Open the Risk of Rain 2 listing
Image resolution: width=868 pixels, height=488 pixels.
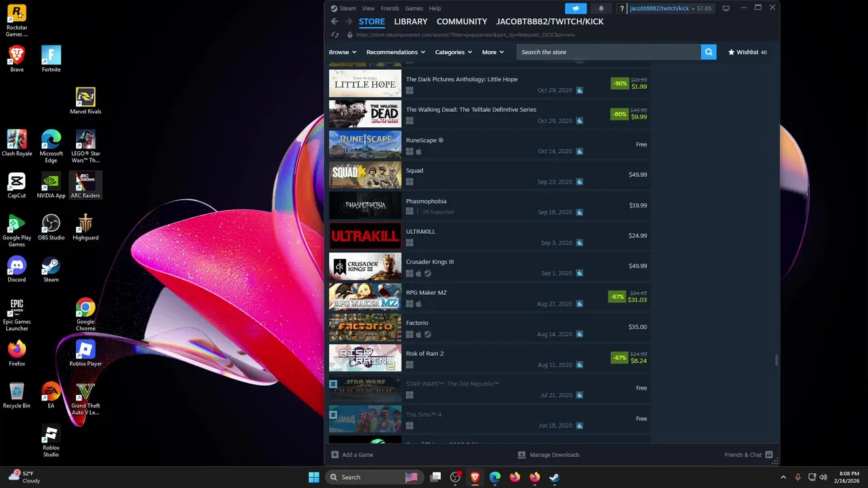489,358
